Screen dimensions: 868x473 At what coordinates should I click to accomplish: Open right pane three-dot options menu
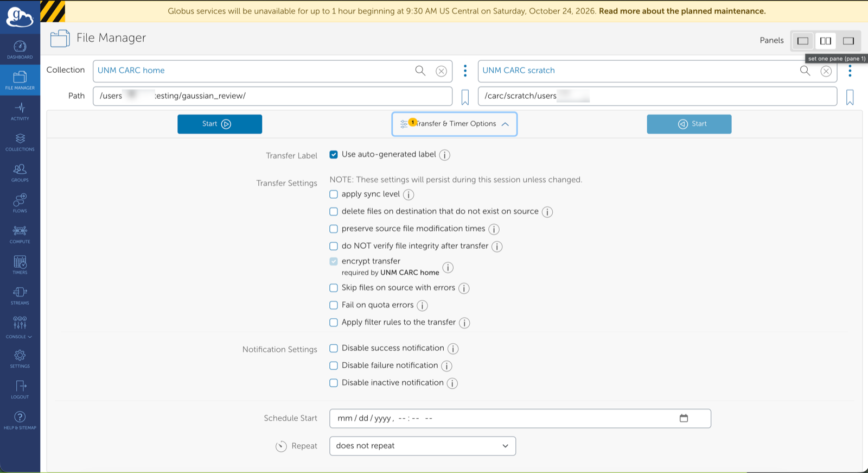(x=850, y=71)
